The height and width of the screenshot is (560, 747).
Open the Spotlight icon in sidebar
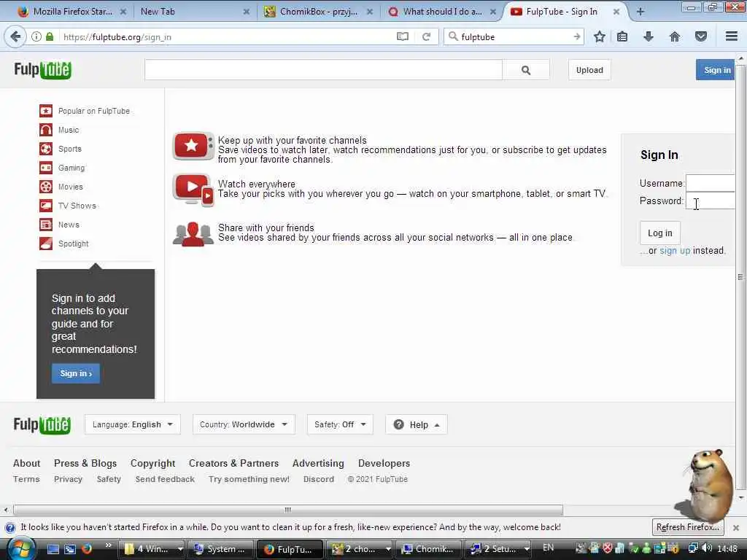(x=46, y=244)
